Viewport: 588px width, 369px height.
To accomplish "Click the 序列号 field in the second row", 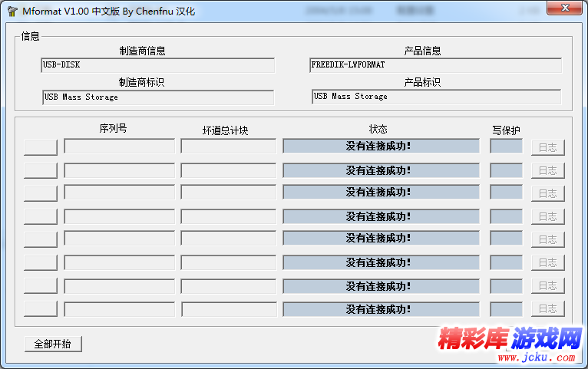I will (x=119, y=170).
